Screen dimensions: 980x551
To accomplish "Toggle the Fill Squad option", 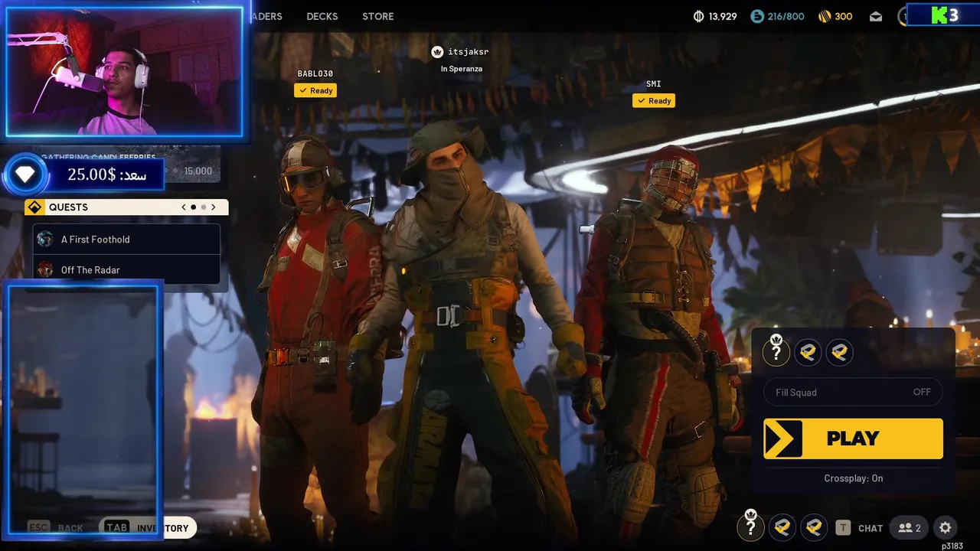I will coord(853,392).
